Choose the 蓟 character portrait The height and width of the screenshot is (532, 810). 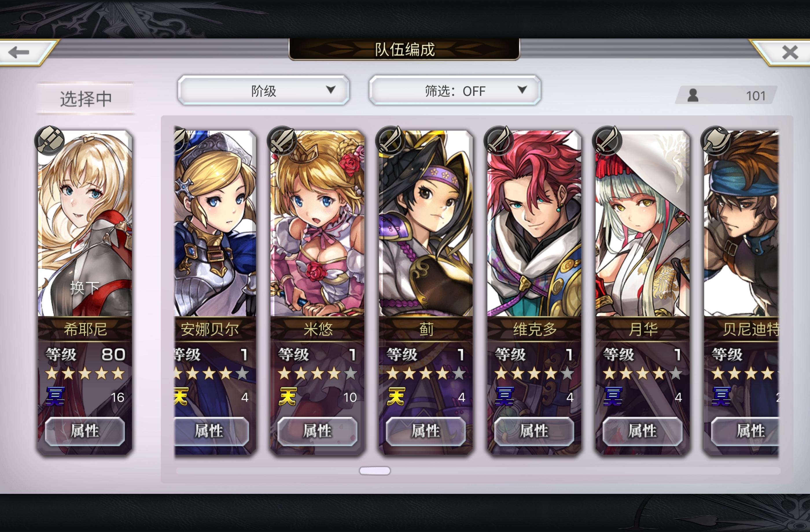tap(426, 223)
